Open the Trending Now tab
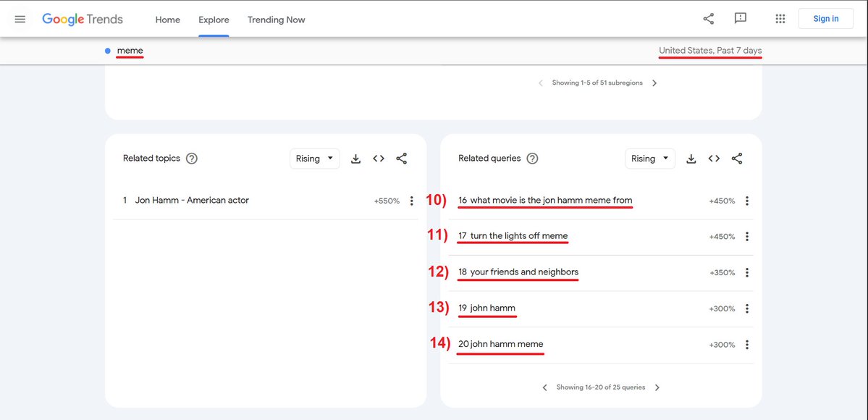Screen dimensions: 868x420 pos(277,20)
